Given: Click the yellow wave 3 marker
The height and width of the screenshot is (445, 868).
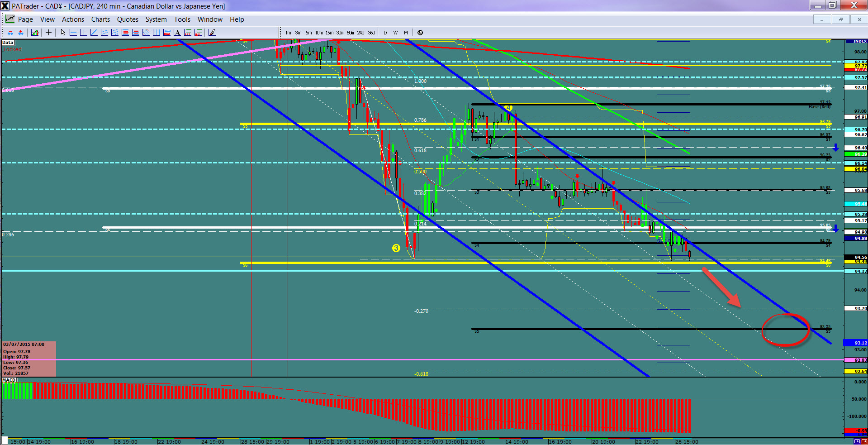Looking at the screenshot, I should coord(396,248).
